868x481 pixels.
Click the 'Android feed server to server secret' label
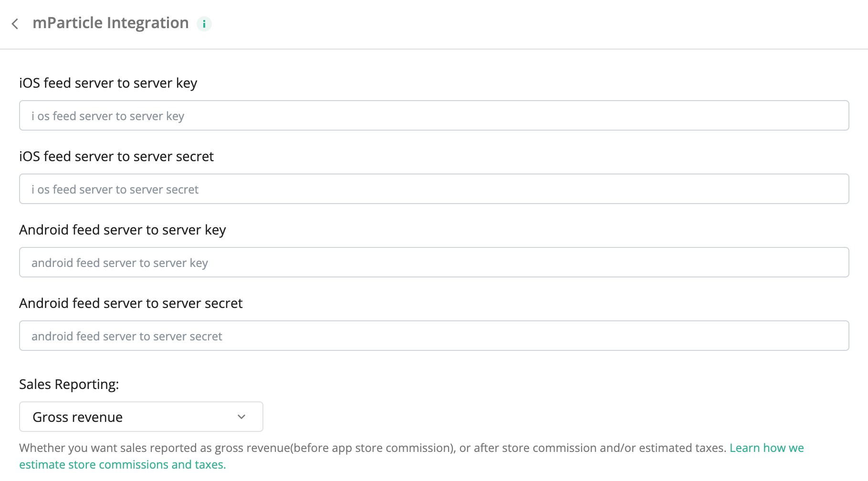(x=131, y=303)
